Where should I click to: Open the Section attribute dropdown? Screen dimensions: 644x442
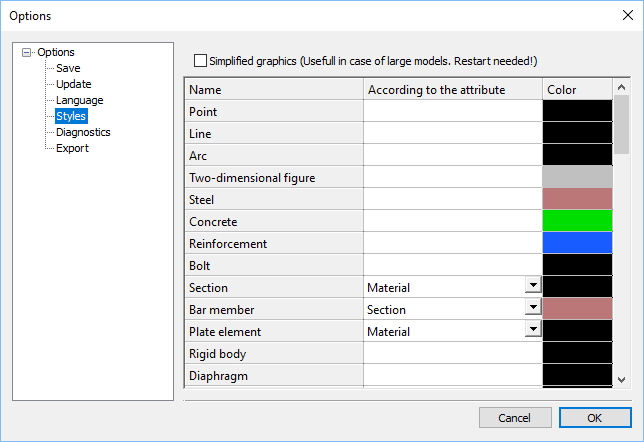click(x=533, y=285)
